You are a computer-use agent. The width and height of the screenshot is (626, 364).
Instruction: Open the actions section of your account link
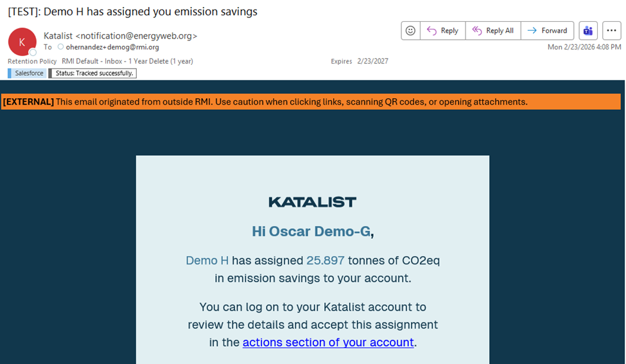[328, 342]
